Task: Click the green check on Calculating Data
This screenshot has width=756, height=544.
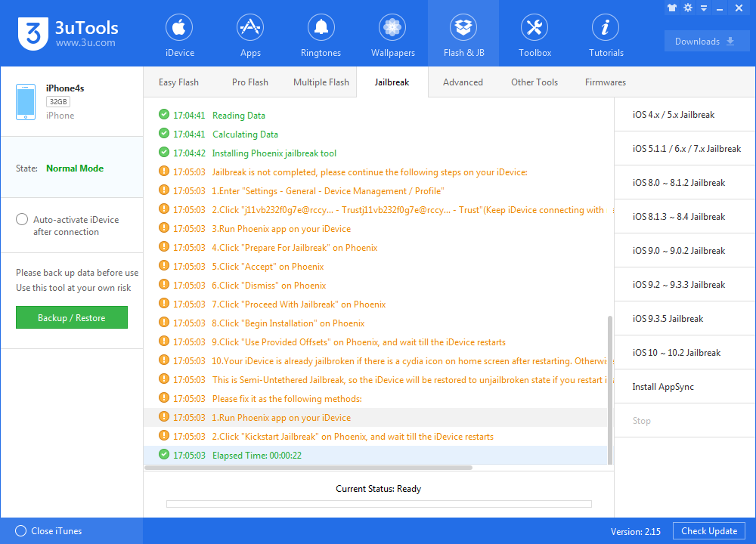Action: pyautogui.click(x=164, y=133)
